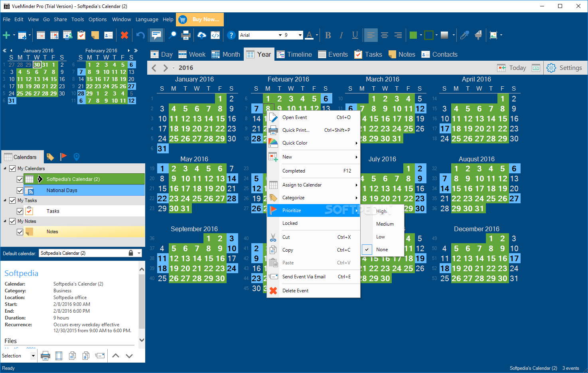
Task: Click the paintbrush apply appearance icon
Action: click(478, 35)
